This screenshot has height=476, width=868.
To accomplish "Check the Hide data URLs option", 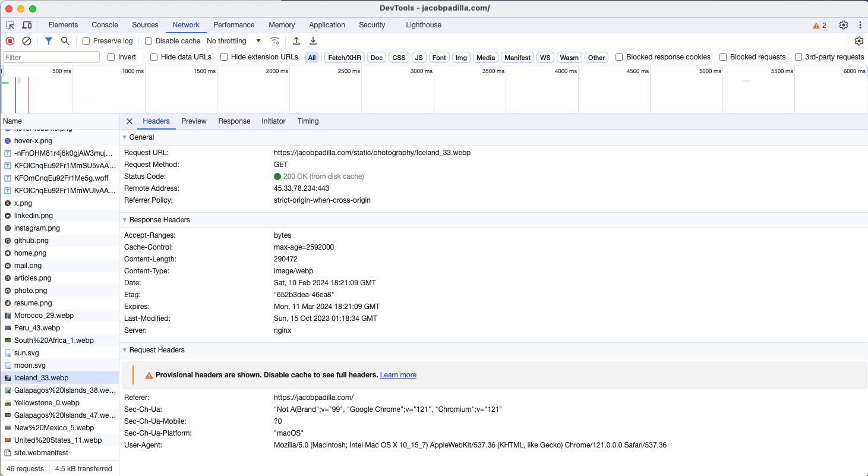I will point(153,57).
